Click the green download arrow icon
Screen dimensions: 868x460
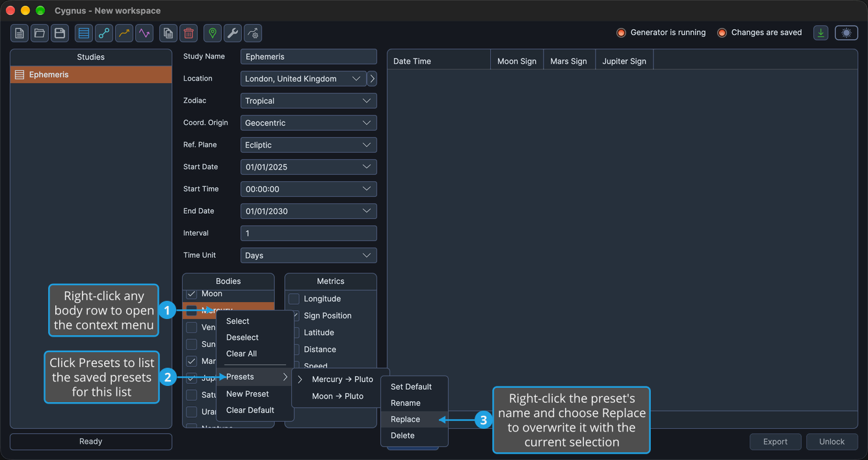click(x=821, y=32)
